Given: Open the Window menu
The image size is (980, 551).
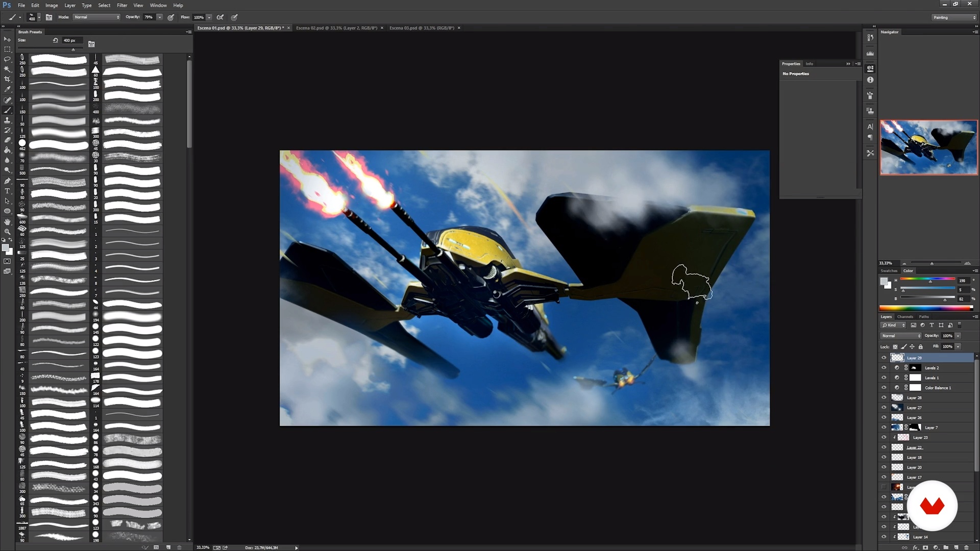Looking at the screenshot, I should pyautogui.click(x=158, y=5).
